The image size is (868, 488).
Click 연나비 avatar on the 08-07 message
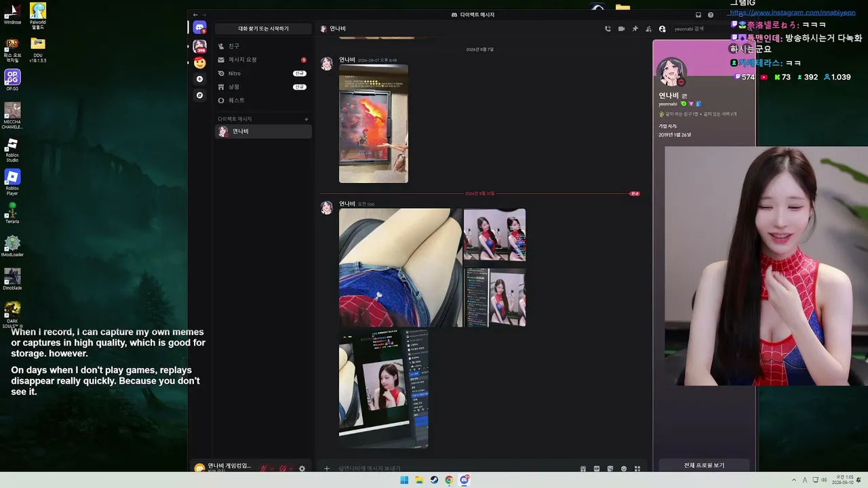(x=327, y=64)
